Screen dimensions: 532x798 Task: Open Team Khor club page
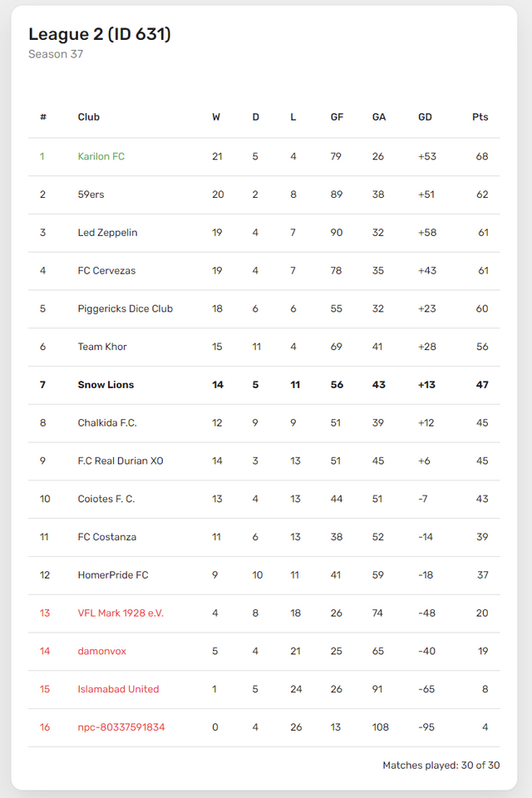point(101,347)
